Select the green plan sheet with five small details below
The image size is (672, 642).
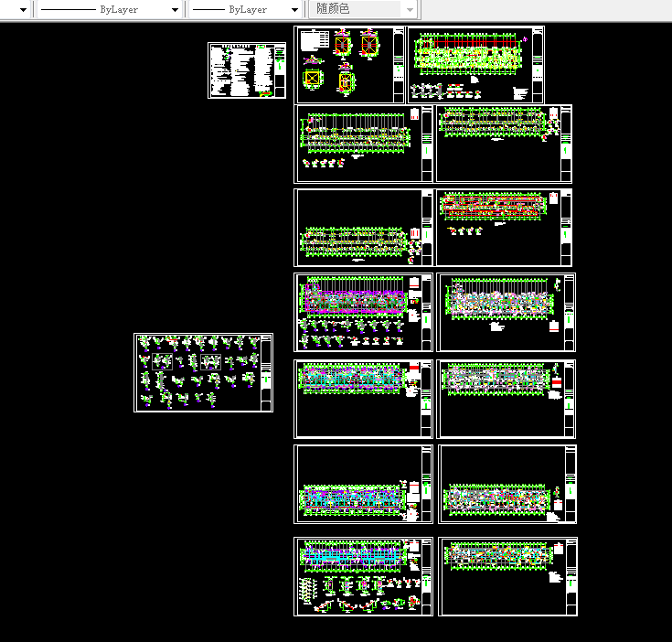(x=364, y=144)
